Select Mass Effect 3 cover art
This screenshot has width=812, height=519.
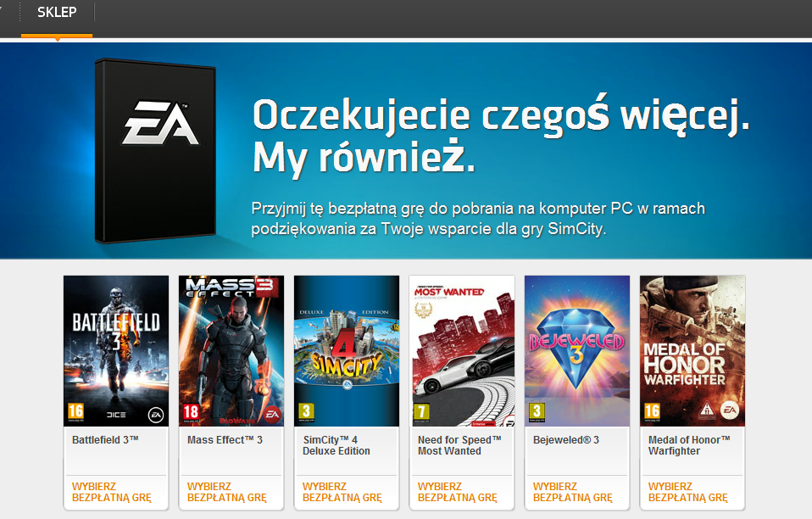[231, 350]
